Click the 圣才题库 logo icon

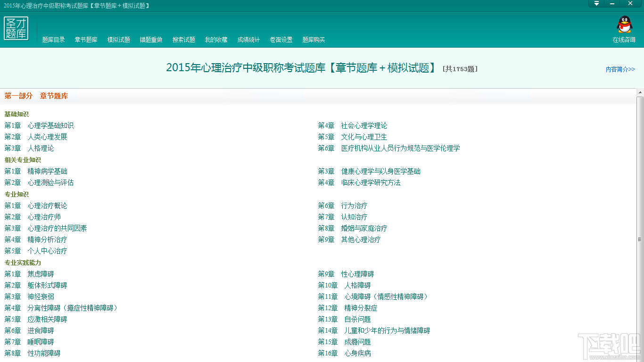coord(16,28)
